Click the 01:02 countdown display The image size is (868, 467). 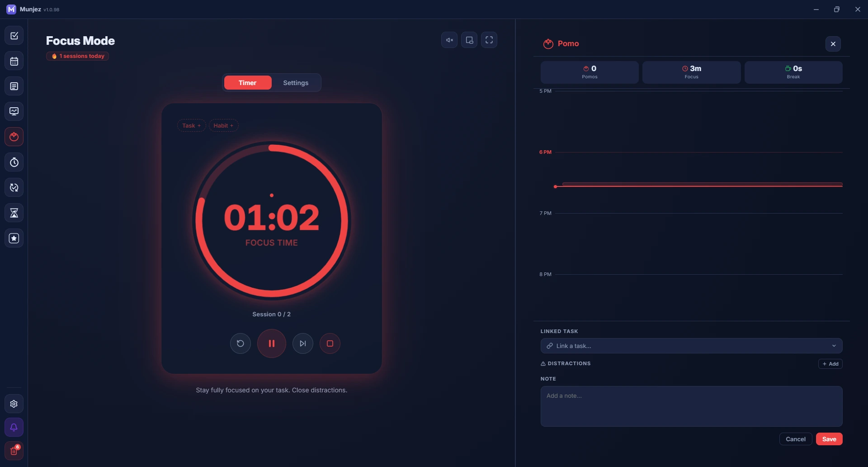272,217
